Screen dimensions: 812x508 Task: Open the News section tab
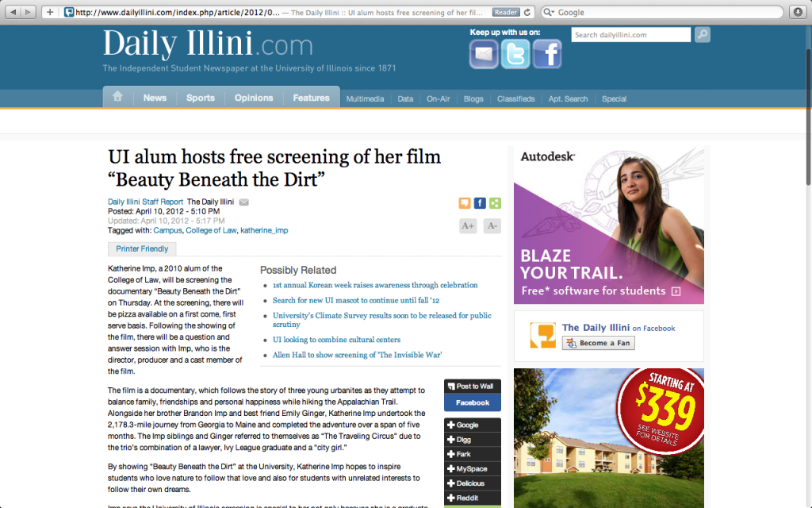click(155, 98)
